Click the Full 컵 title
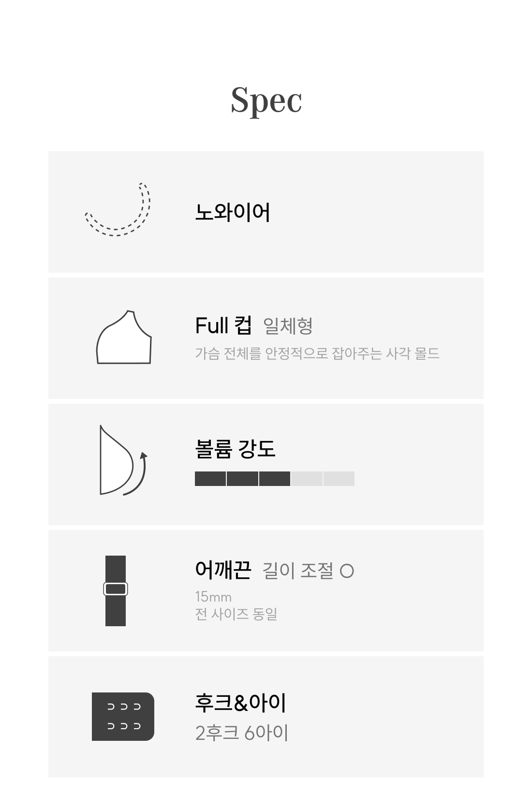Screen dimensions: 532x809 tap(223, 326)
